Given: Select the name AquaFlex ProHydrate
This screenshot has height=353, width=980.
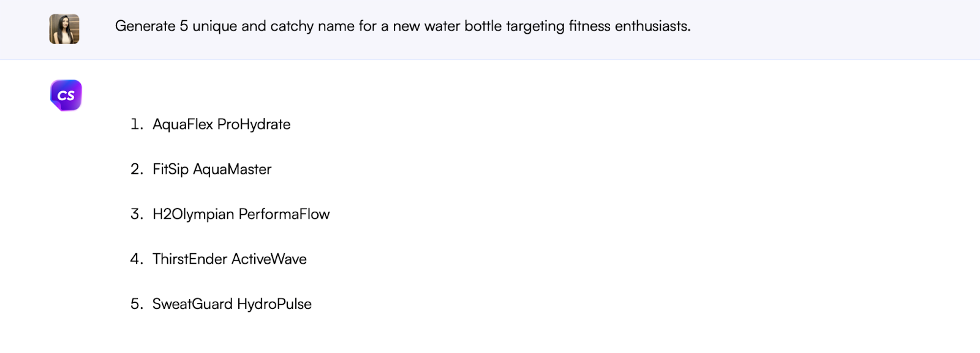Looking at the screenshot, I should tap(221, 124).
